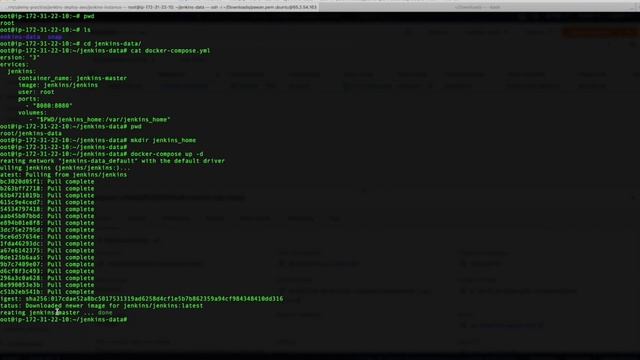Click the 'Creating jenkins-master ... done' line
Image resolution: width=640 pixels, height=360 pixels.
pyautogui.click(x=56, y=313)
